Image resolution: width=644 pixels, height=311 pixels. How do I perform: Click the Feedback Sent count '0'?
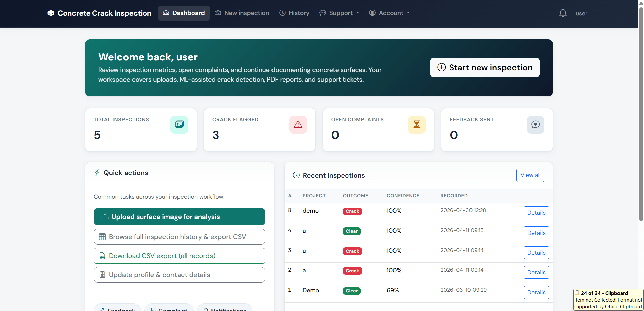(454, 135)
